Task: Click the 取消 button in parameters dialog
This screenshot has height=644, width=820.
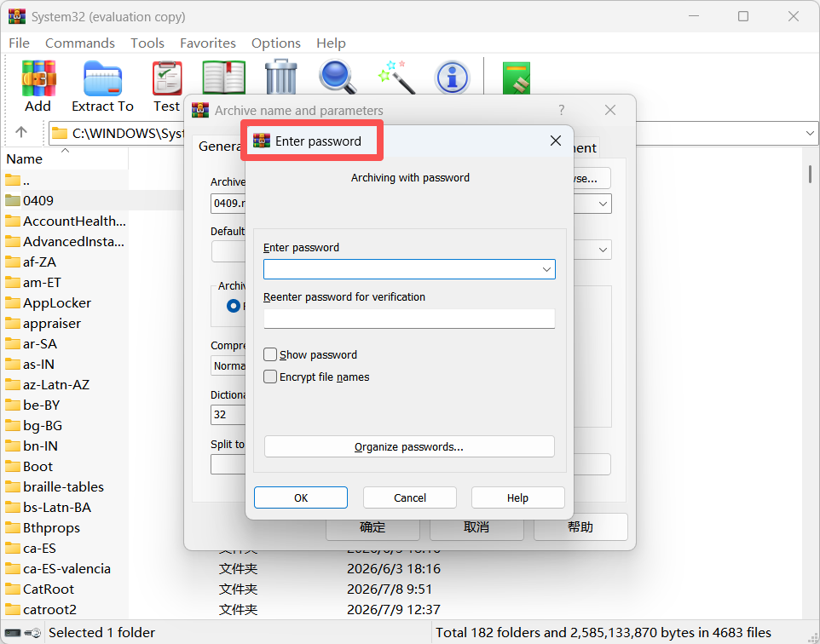Action: [476, 527]
